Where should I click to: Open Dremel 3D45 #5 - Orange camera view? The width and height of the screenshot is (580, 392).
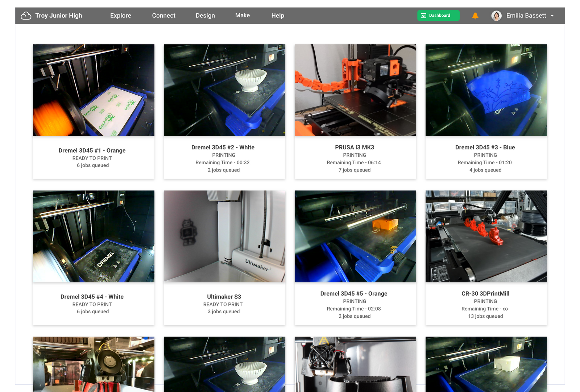(355, 236)
